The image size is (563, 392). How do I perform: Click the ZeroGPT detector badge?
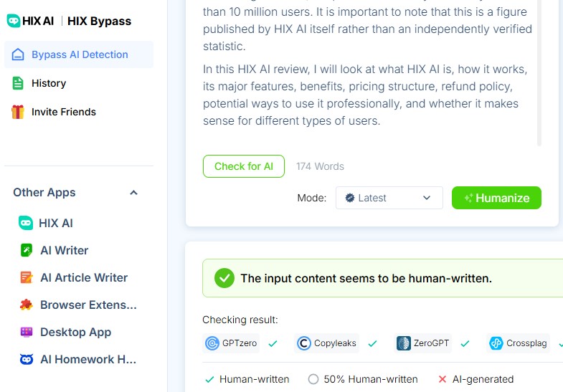click(422, 343)
